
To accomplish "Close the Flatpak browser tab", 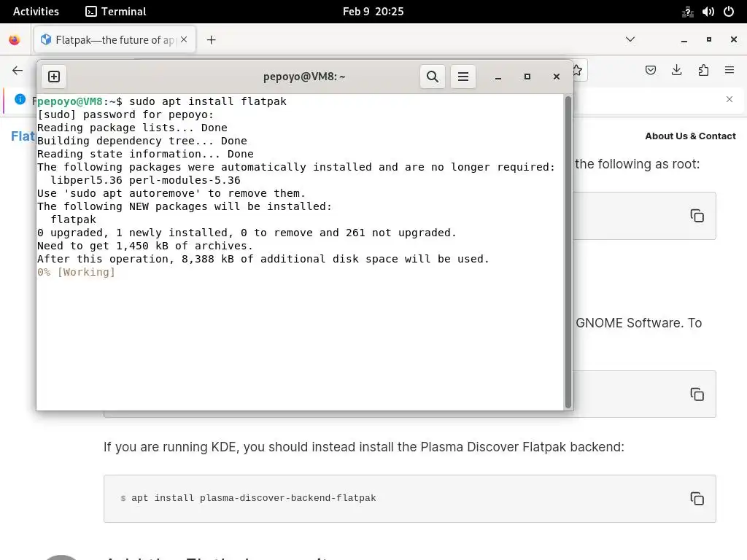I will coord(184,40).
